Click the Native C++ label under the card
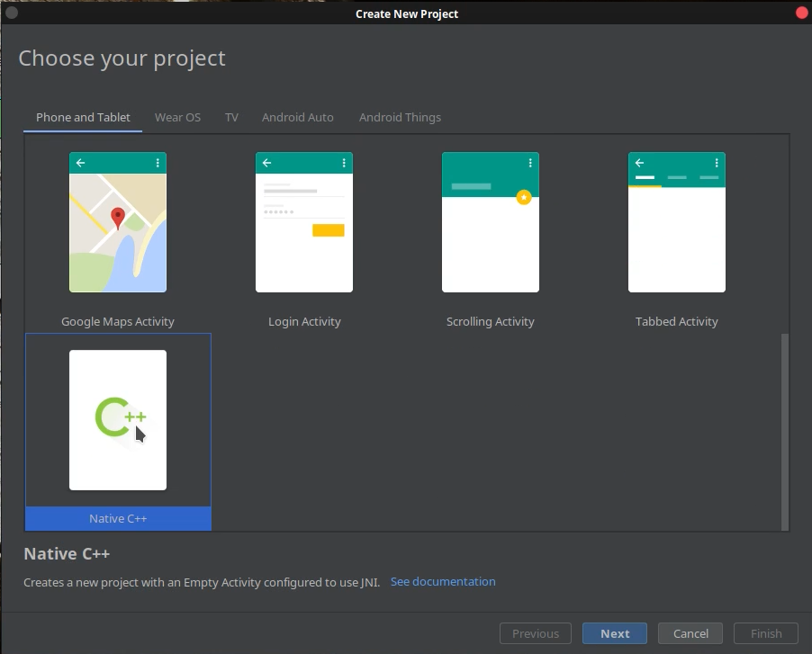Viewport: 812px width, 654px height. click(x=117, y=518)
